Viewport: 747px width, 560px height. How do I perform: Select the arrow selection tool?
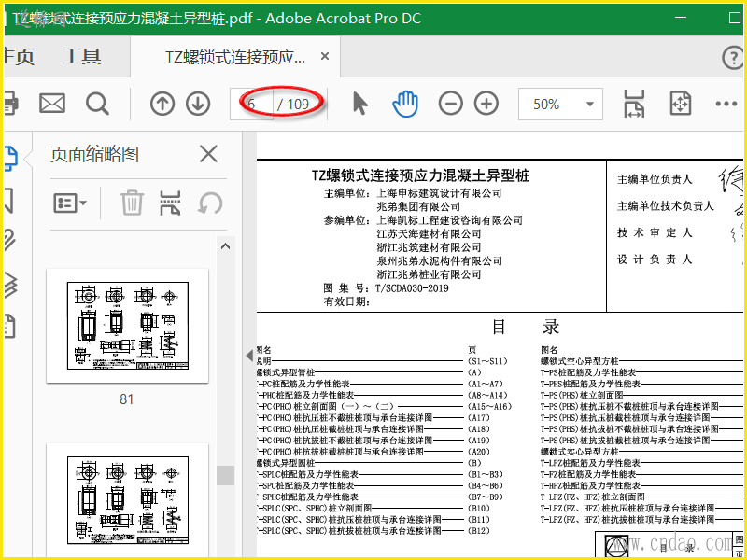click(360, 104)
